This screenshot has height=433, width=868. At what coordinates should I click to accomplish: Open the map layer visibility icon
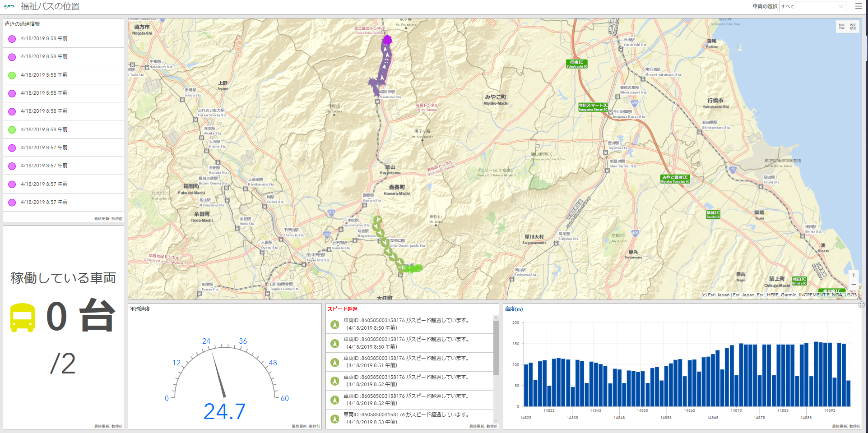point(853,27)
